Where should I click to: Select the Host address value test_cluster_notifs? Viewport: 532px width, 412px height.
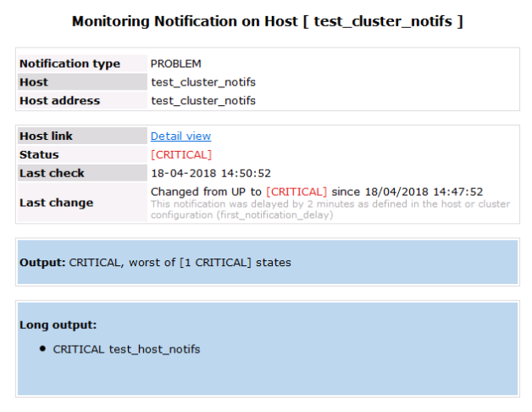click(202, 101)
